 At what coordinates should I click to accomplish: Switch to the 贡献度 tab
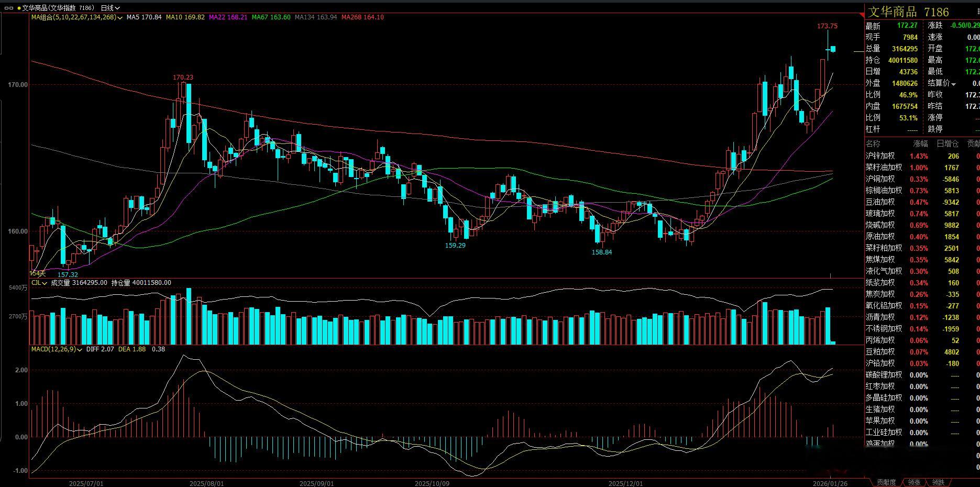(x=886, y=482)
